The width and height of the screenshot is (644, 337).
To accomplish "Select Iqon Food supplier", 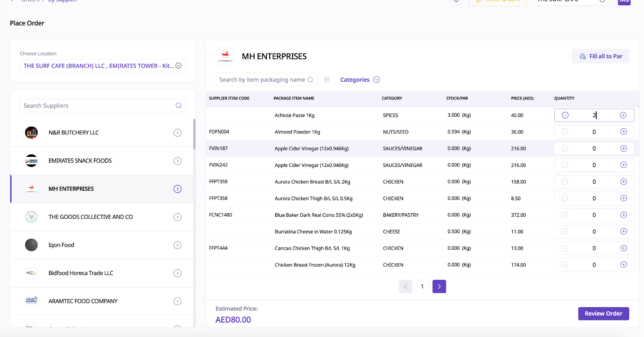I will [x=102, y=245].
